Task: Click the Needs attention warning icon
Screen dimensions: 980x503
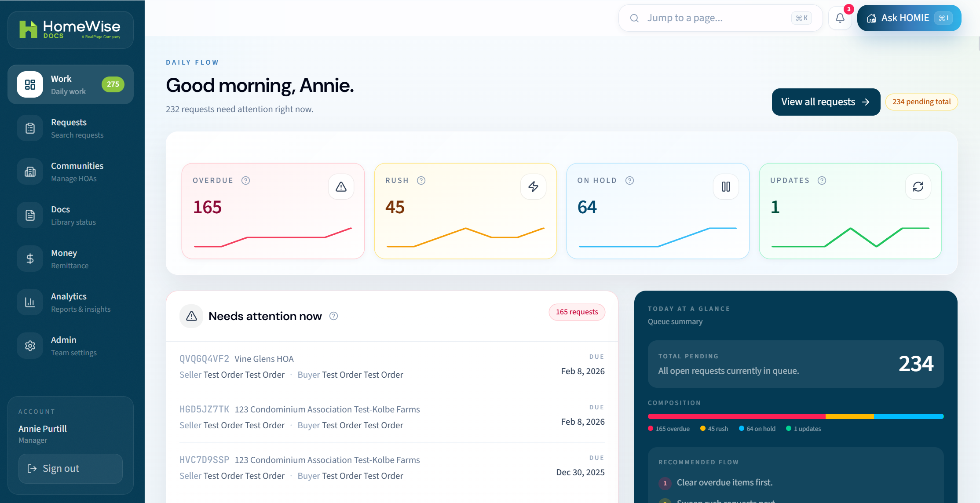Action: [191, 316]
